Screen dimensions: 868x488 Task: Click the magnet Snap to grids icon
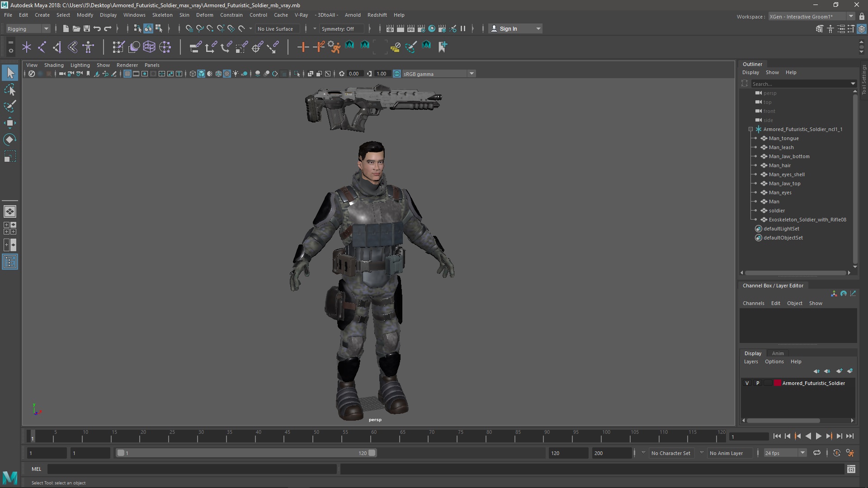pos(189,28)
